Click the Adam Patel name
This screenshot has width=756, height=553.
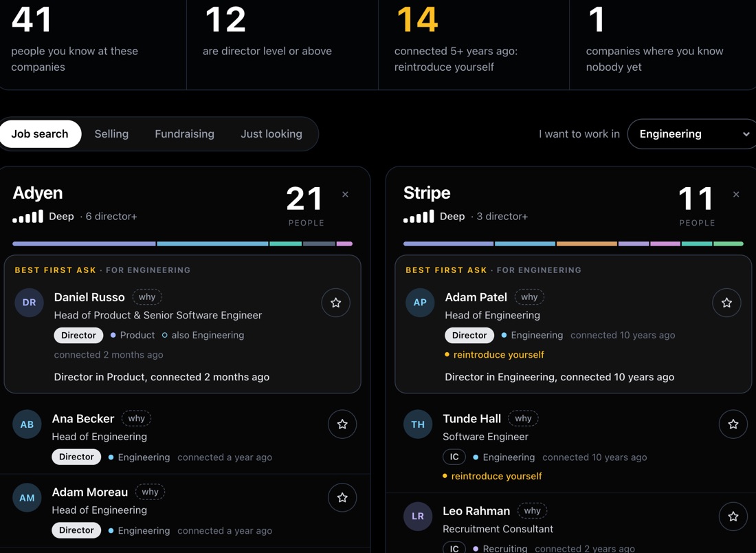476,297
